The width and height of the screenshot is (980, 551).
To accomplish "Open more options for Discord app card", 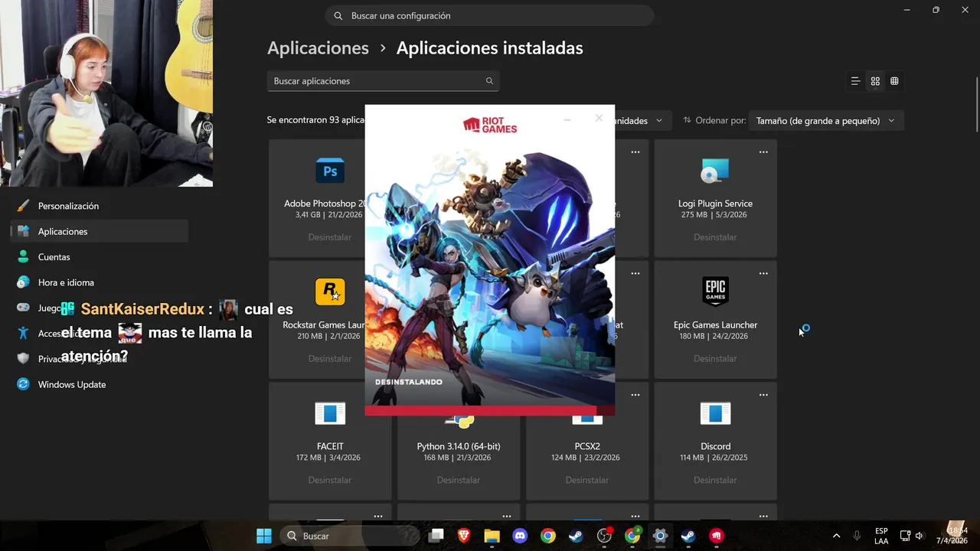I will tap(763, 395).
